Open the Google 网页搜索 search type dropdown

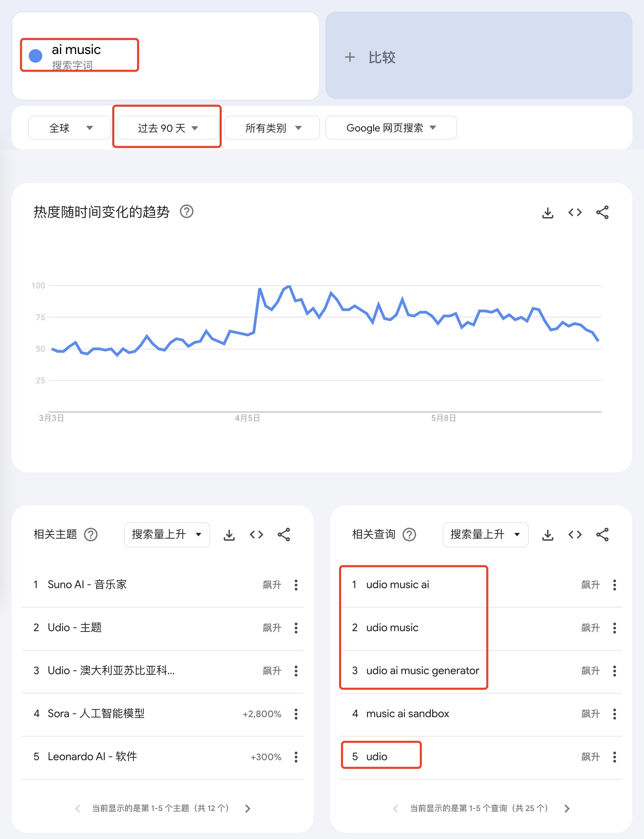pyautogui.click(x=391, y=128)
